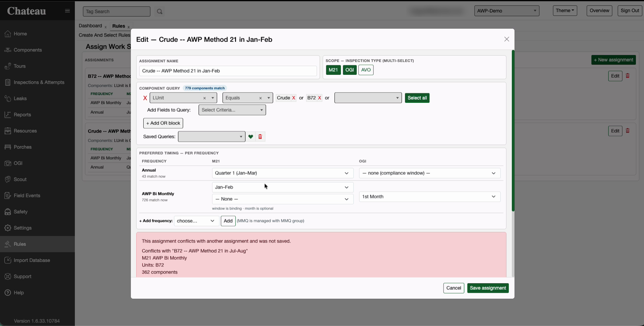Image resolution: width=644 pixels, height=326 pixels.
Task: Open the Saved Queries dropdown
Action: pyautogui.click(x=211, y=137)
